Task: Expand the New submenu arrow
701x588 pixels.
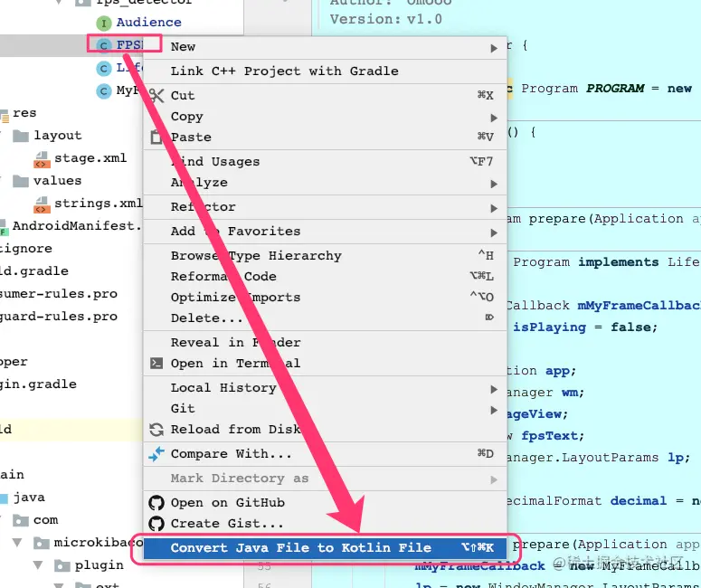Action: (494, 48)
